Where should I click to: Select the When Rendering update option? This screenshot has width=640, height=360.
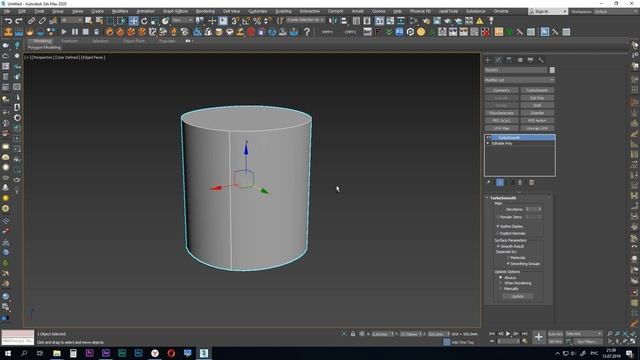tap(501, 283)
